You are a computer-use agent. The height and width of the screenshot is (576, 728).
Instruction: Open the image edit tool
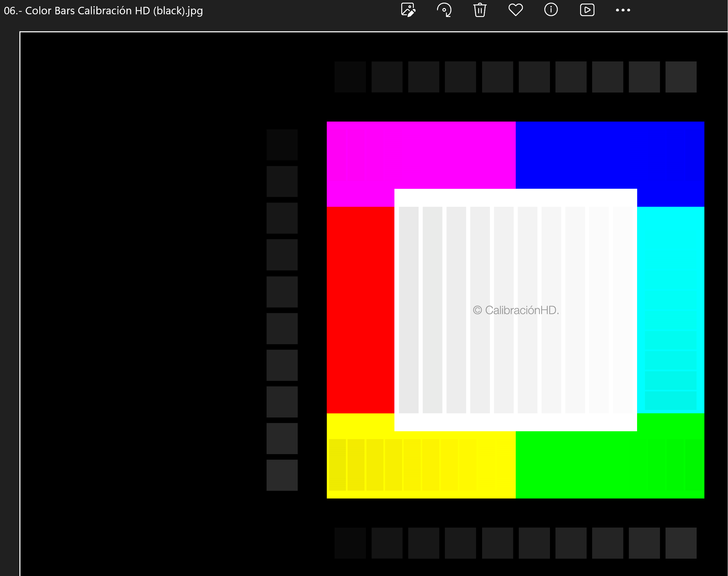[408, 10]
